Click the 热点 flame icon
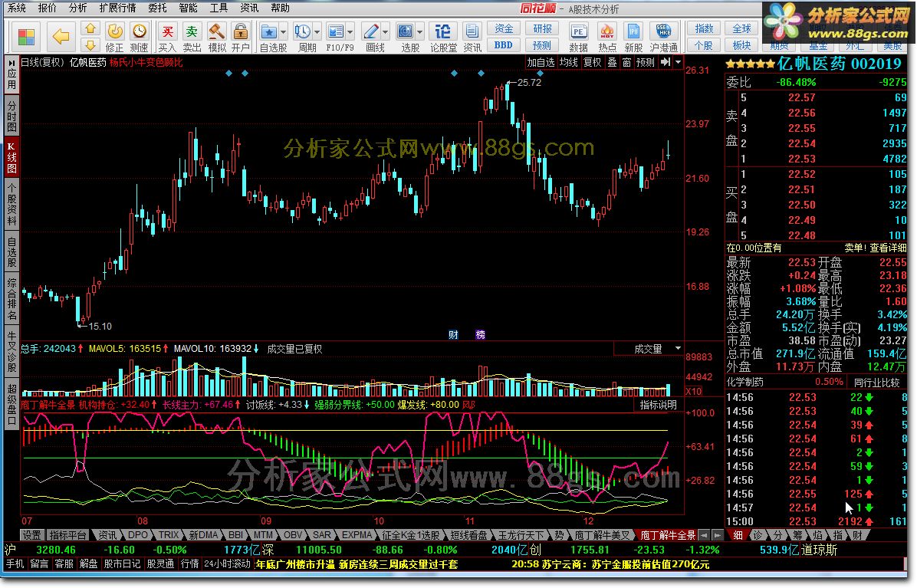The image size is (917, 588). click(x=607, y=31)
